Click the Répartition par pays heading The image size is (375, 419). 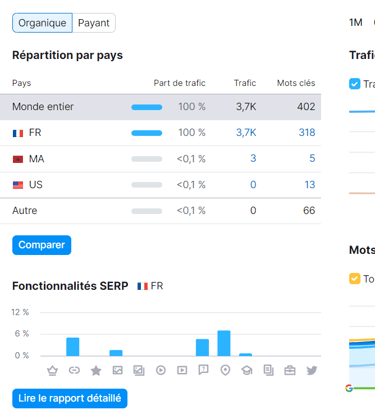click(x=68, y=55)
